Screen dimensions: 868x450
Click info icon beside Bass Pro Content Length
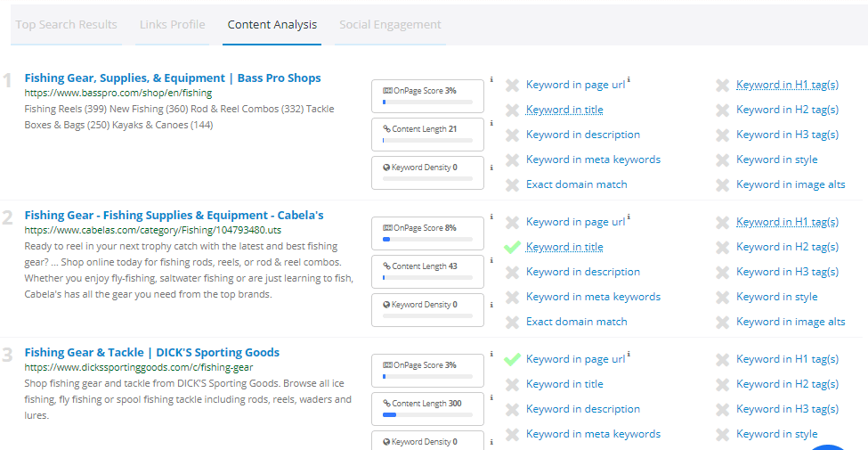(491, 124)
